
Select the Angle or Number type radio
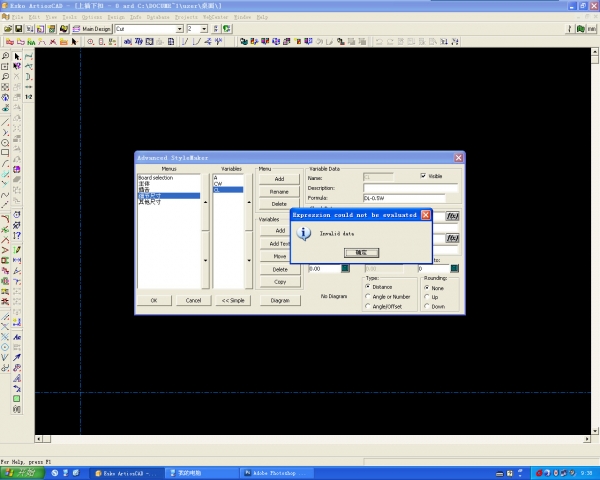tap(368, 296)
